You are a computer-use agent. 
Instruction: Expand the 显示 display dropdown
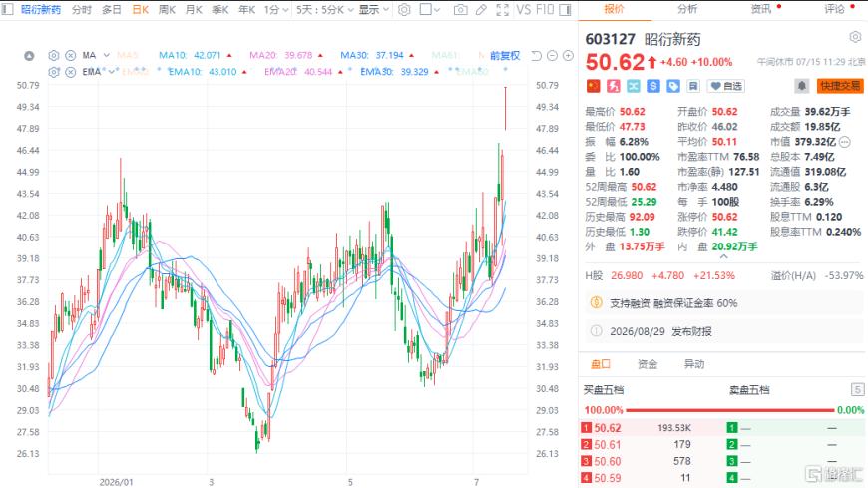coord(374,9)
